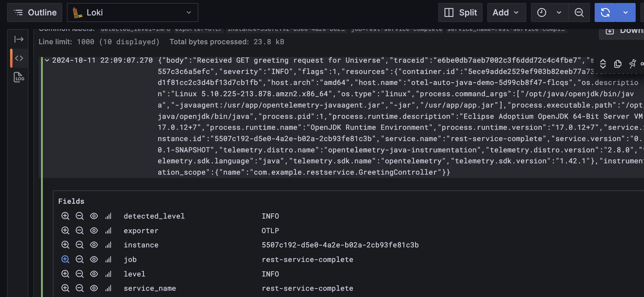Image resolution: width=644 pixels, height=297 pixels.
Task: Toggle the log line wrap/expand arrows icon
Action: [x=603, y=64]
